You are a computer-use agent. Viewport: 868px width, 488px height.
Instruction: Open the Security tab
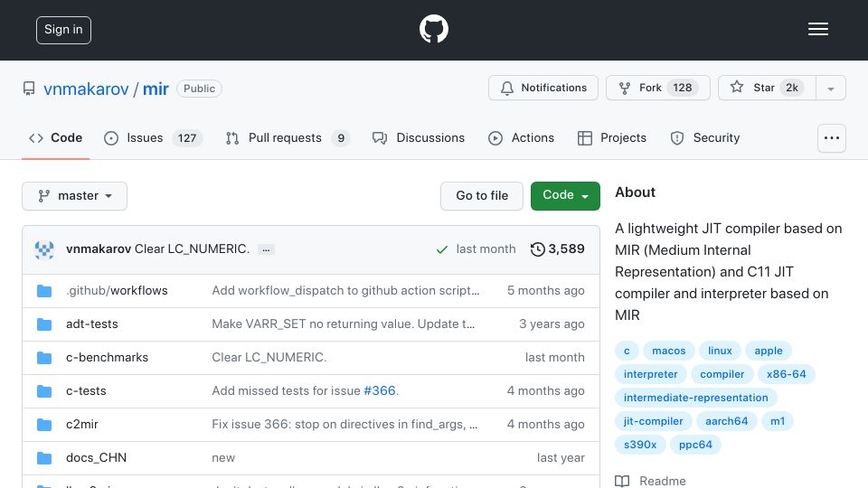[704, 137]
